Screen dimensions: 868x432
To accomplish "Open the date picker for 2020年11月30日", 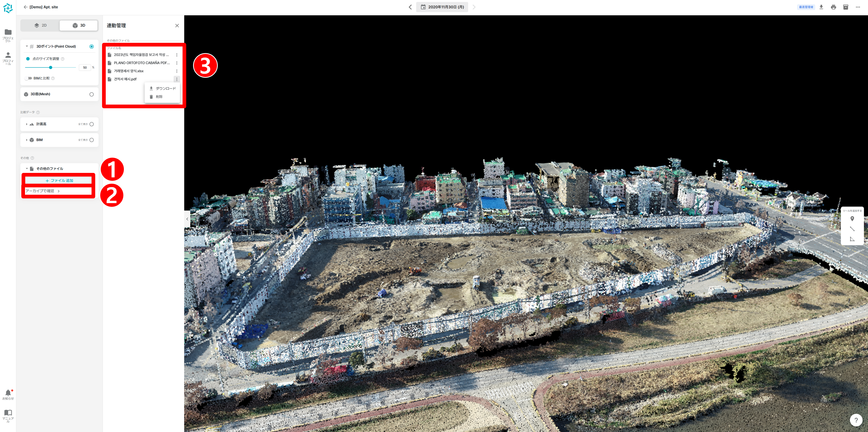I will (442, 7).
